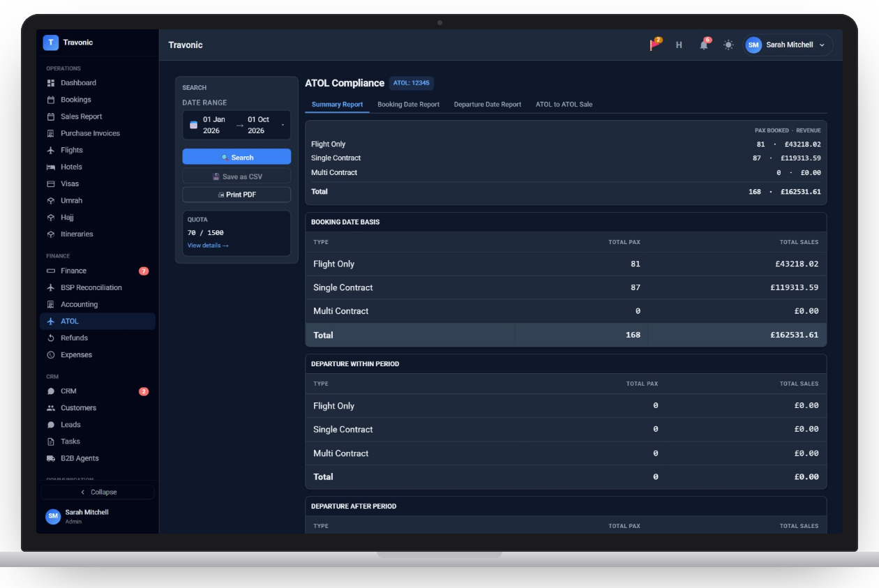Select the ATOL plane icon in sidebar
Screen dimensions: 879x588
pyautogui.click(x=51, y=321)
